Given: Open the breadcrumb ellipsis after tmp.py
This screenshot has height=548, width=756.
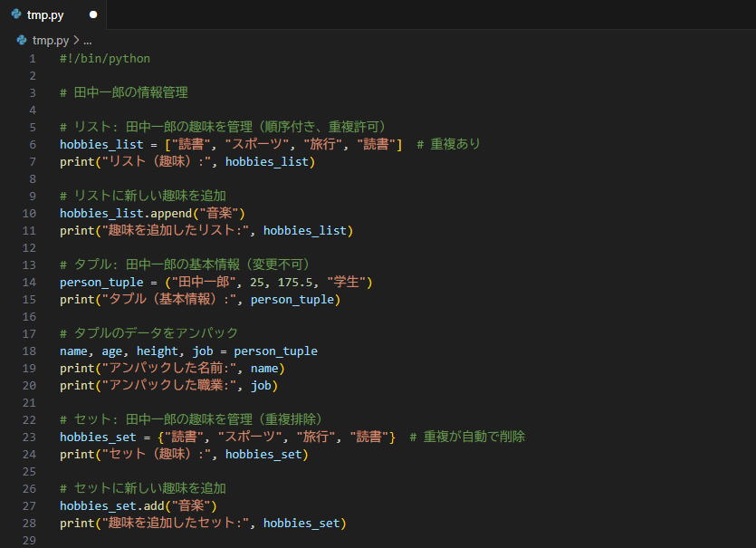Looking at the screenshot, I should pos(87,42).
